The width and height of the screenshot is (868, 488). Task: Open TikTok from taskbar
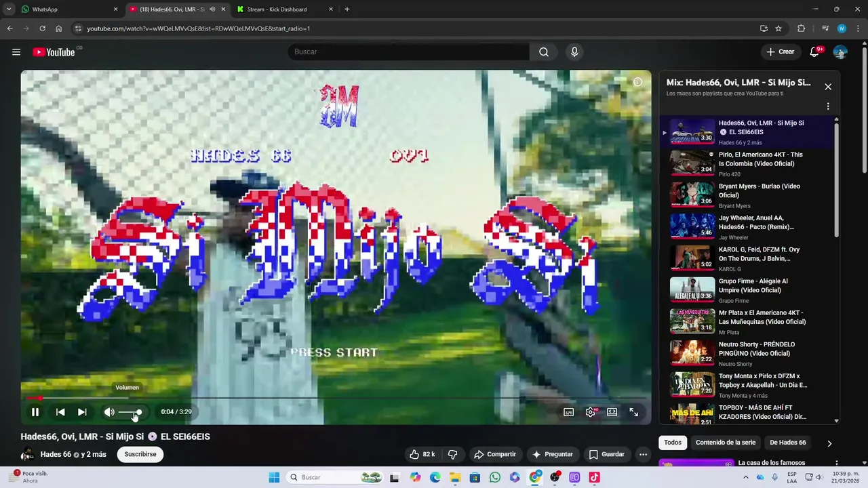point(594,477)
